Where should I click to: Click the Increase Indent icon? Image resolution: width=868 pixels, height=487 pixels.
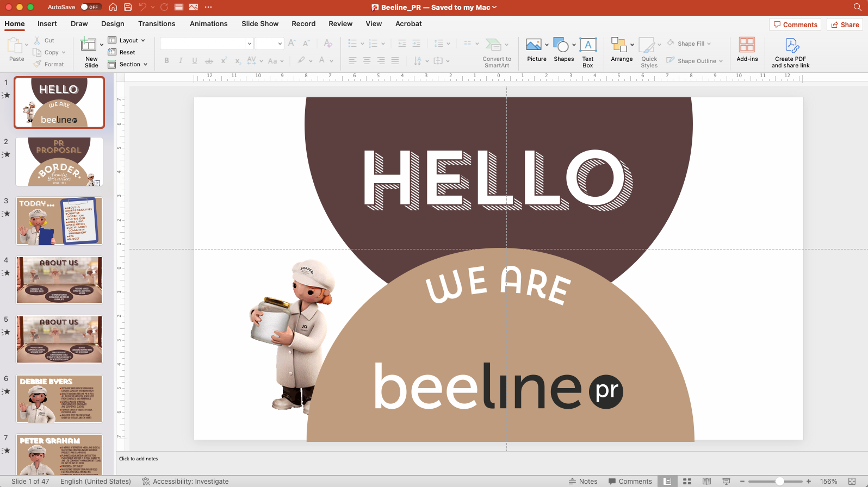pyautogui.click(x=416, y=43)
